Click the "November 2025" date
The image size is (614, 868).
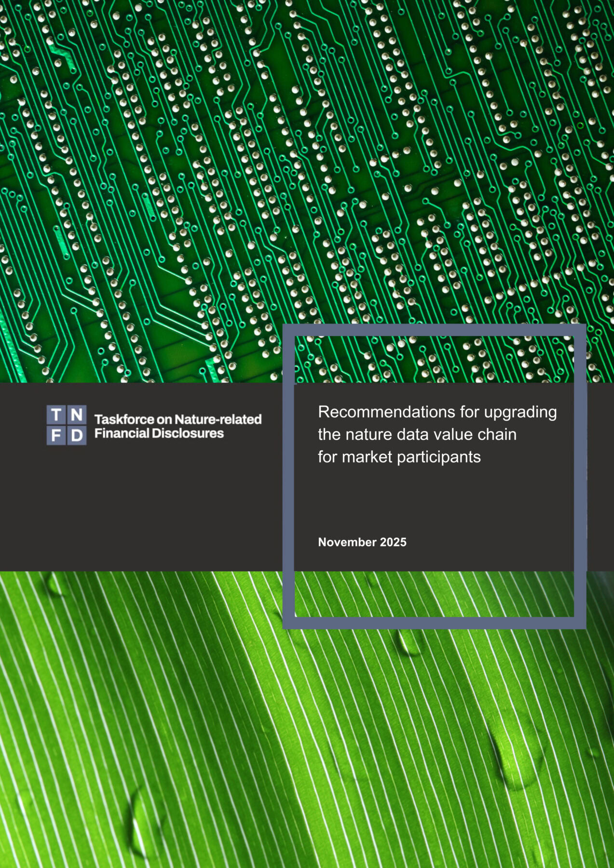pyautogui.click(x=362, y=542)
